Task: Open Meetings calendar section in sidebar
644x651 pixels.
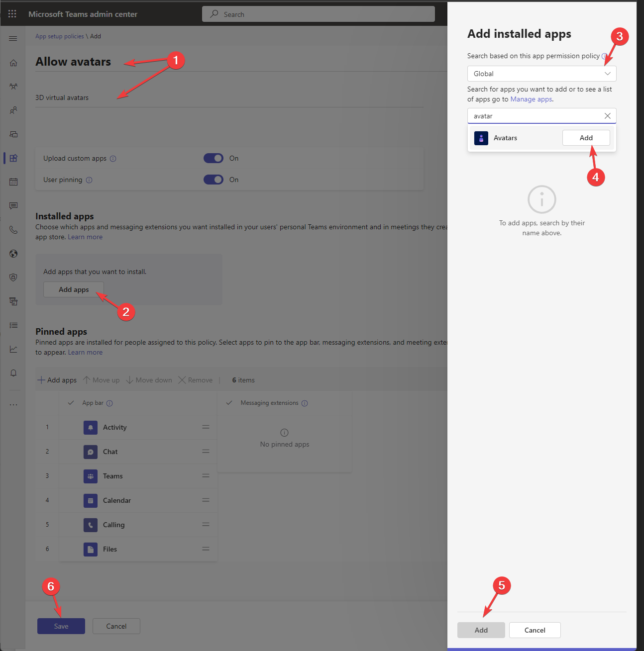Action: point(13,182)
